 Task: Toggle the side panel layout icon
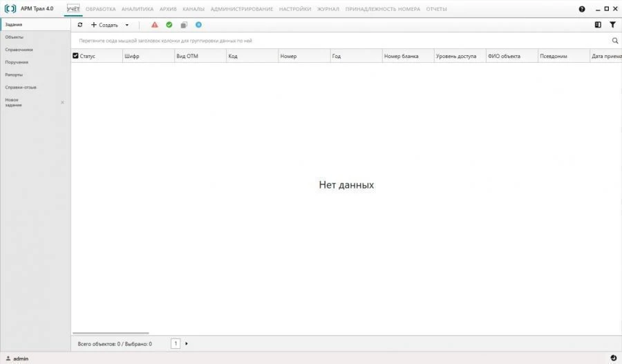(x=598, y=25)
